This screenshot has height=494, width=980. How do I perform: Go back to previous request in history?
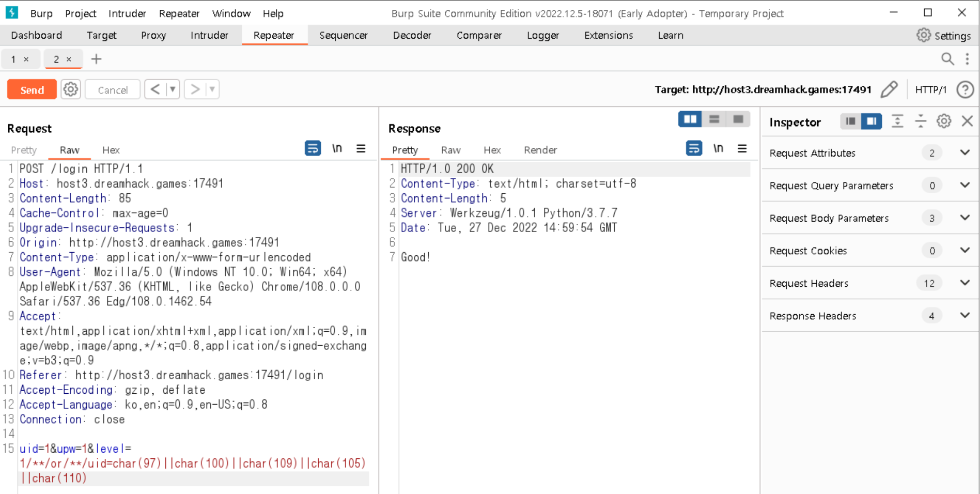[155, 89]
